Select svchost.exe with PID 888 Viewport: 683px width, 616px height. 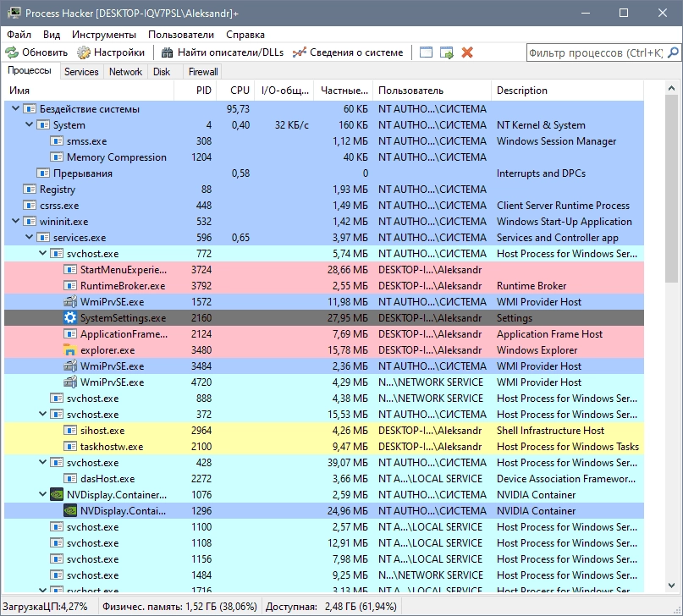coord(324,399)
